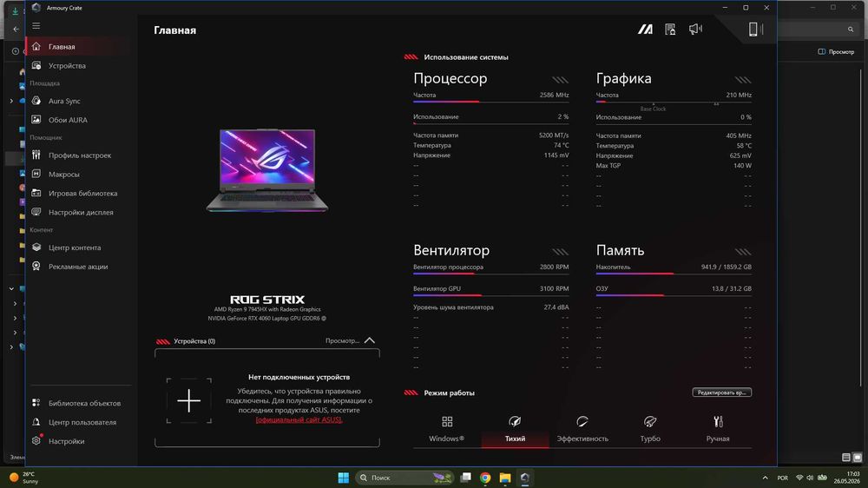Click the Библиотека объектов icon
Screen dimensions: 868x488
pyautogui.click(x=36, y=403)
